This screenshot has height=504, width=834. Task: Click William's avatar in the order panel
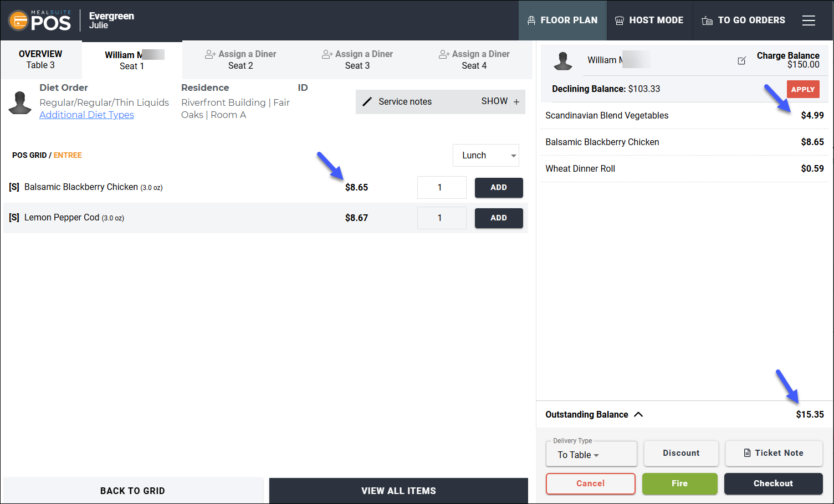(x=563, y=60)
